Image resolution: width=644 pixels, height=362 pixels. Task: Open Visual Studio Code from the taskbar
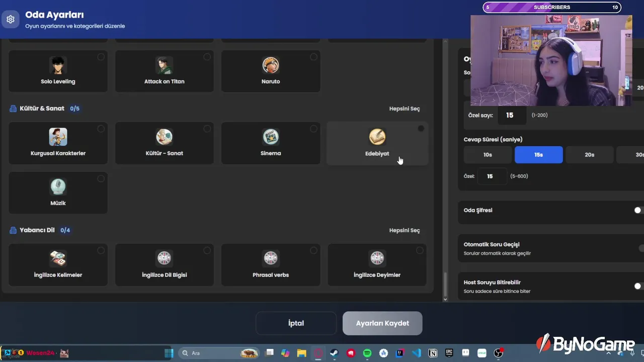point(416,353)
